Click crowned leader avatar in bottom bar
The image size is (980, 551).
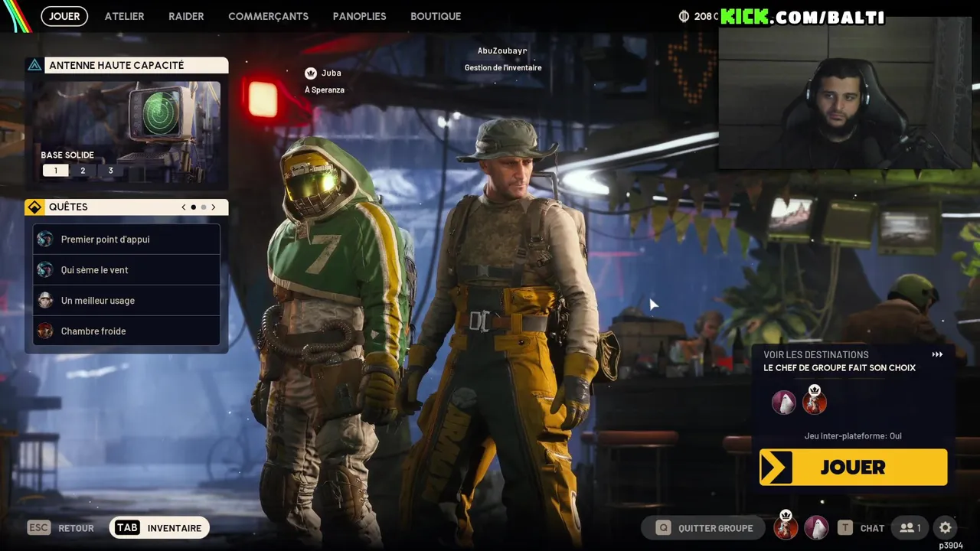786,527
